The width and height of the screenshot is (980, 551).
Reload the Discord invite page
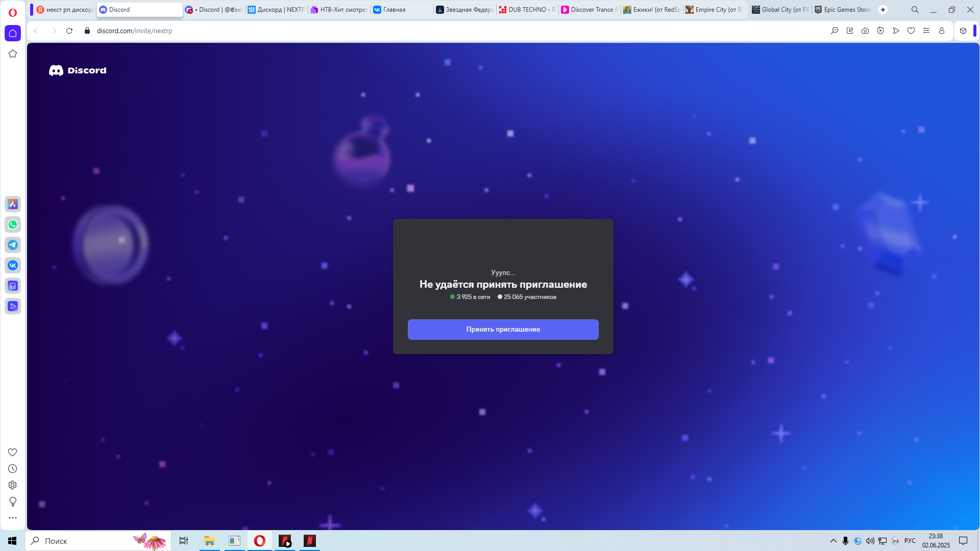(69, 31)
